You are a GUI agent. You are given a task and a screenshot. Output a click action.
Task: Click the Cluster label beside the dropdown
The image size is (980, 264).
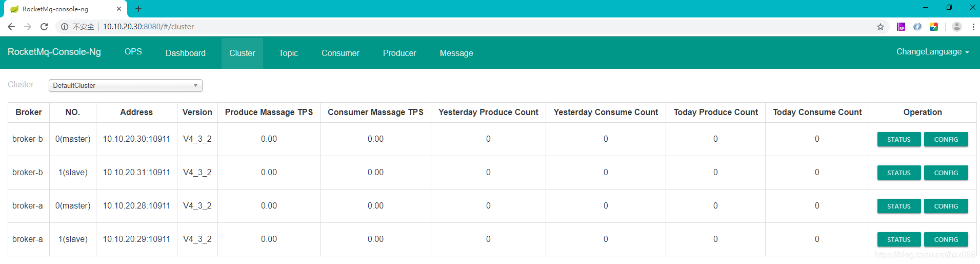tap(23, 85)
